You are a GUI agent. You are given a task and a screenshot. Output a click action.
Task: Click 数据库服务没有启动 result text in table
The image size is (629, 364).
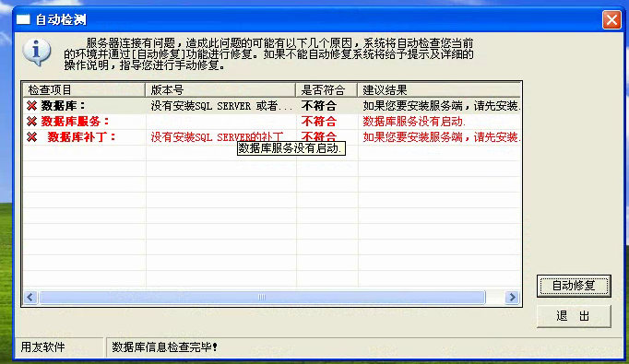click(414, 122)
